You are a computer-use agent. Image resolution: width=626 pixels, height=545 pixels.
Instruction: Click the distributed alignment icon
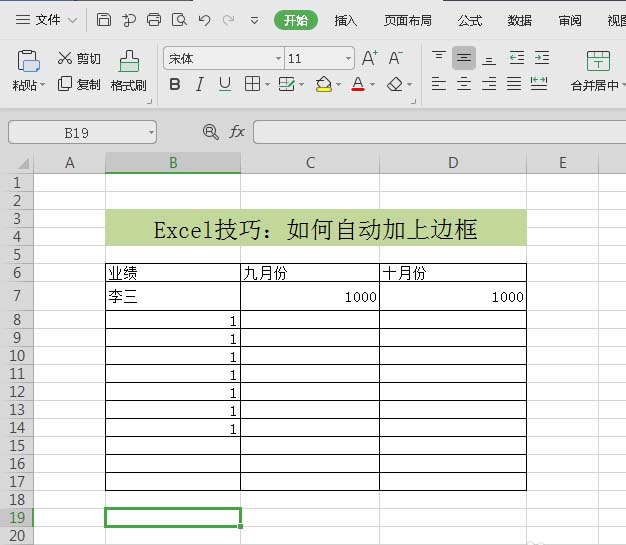539,84
